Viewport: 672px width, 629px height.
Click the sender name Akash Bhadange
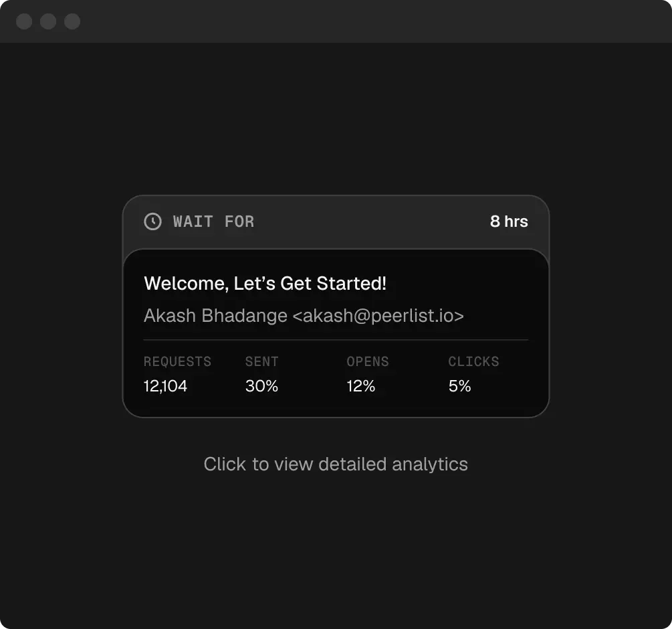point(215,316)
